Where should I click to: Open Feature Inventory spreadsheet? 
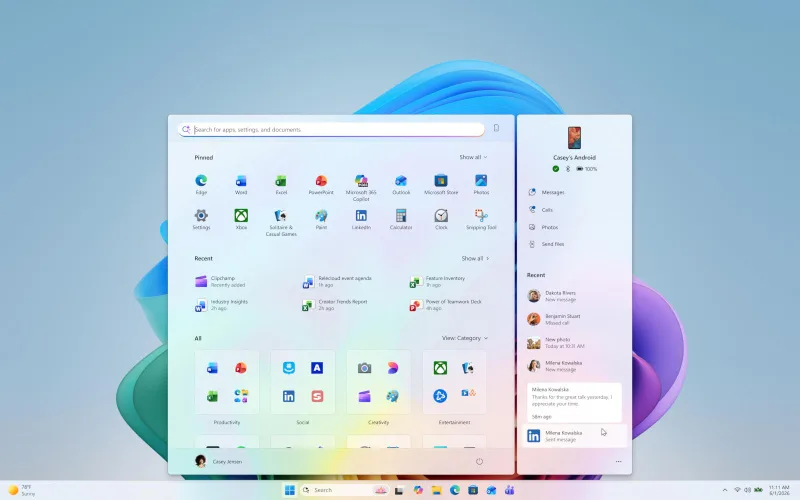[438, 281]
